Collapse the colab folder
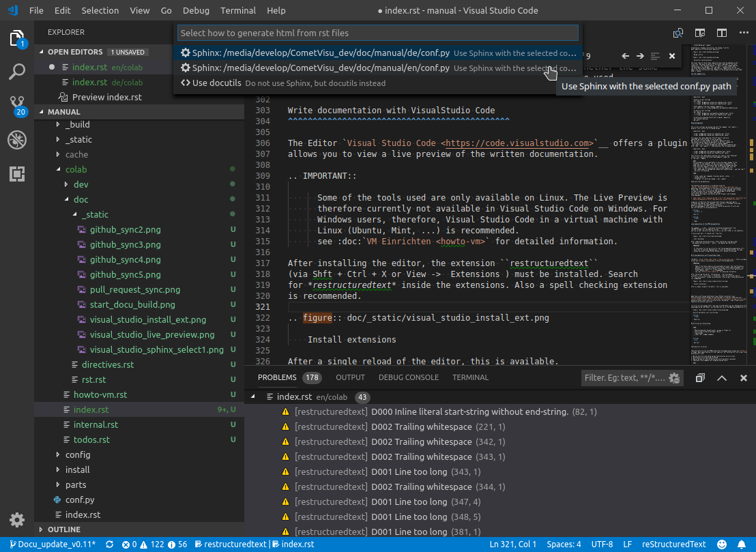This screenshot has width=756, height=552. 58,169
